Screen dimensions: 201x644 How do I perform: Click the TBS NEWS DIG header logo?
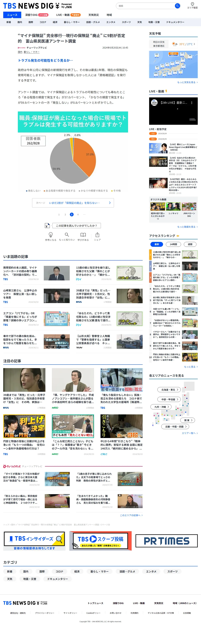38,6
